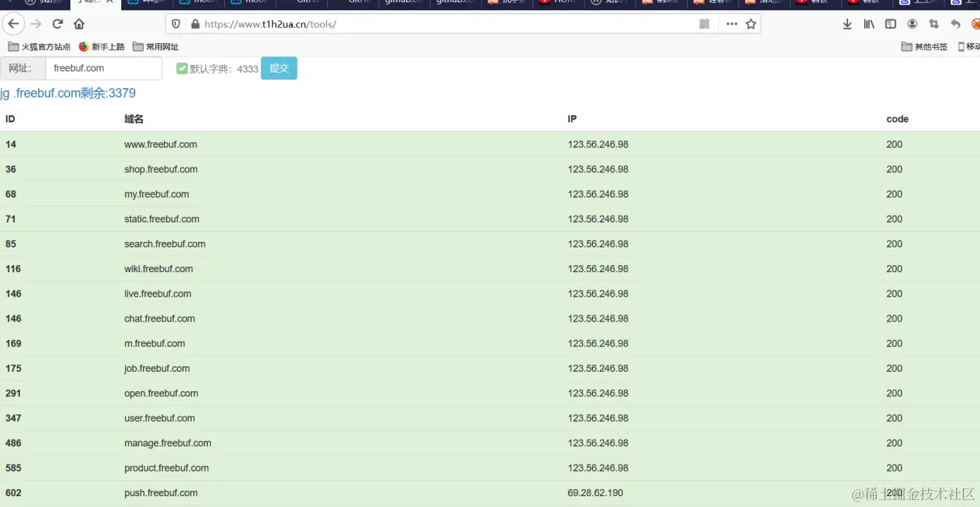The image size is (980, 507).
Task: Click the 域名 column header
Action: coord(134,119)
